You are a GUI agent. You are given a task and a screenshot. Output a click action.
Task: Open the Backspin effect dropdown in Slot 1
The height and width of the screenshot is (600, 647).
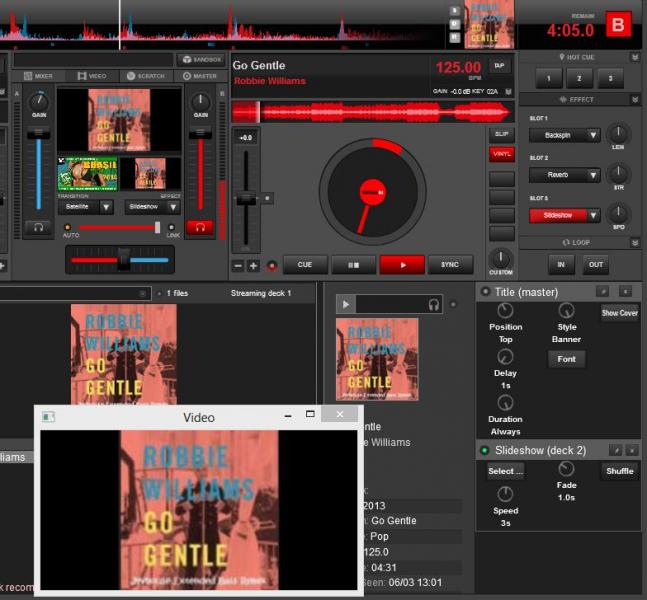pos(564,135)
